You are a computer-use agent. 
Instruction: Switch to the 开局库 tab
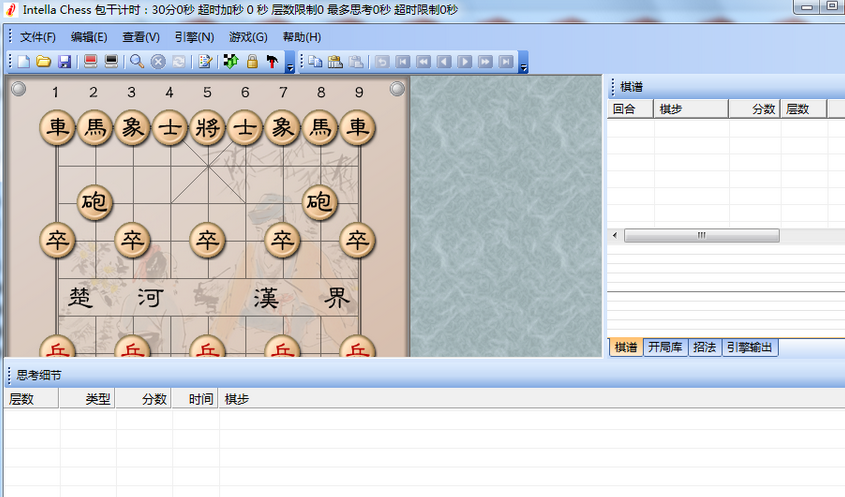pos(665,347)
